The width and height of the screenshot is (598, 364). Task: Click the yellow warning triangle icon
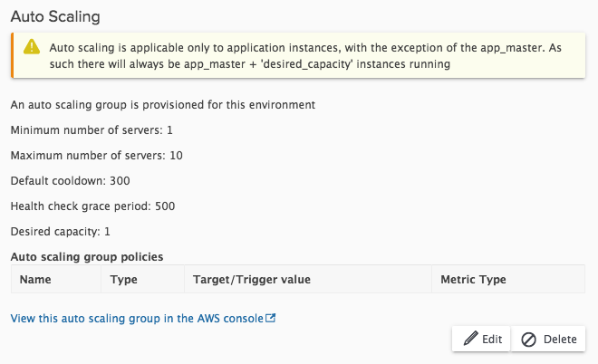tap(33, 46)
